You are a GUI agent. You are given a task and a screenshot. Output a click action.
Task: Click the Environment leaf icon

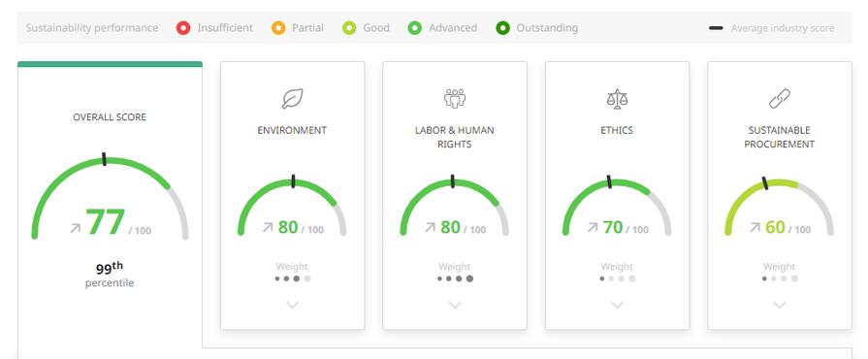coord(292,99)
